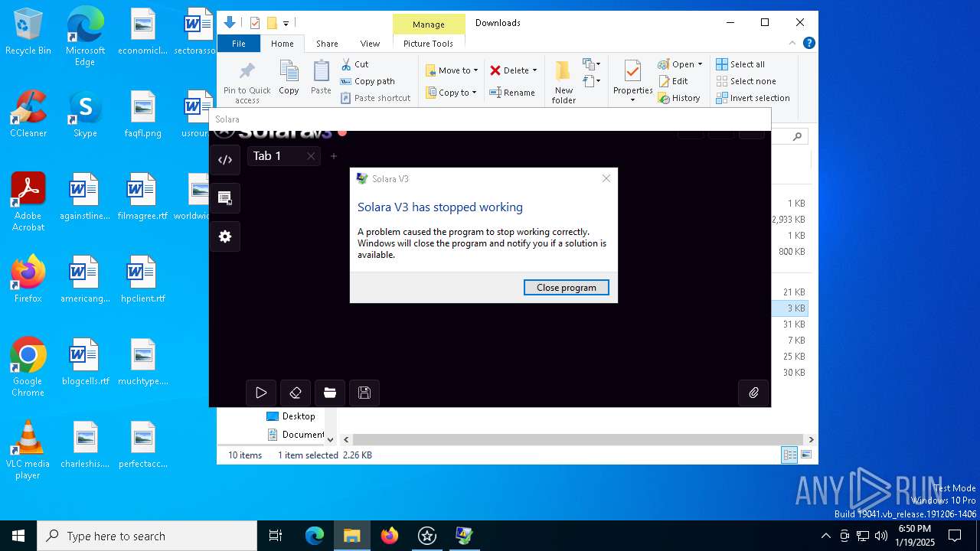The width and height of the screenshot is (980, 551).
Task: Open Google Chrome desktop shortcut
Action: [x=28, y=367]
